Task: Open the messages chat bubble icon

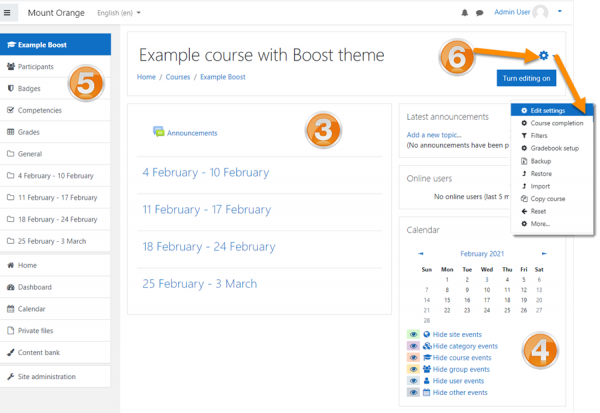Action: [x=480, y=13]
